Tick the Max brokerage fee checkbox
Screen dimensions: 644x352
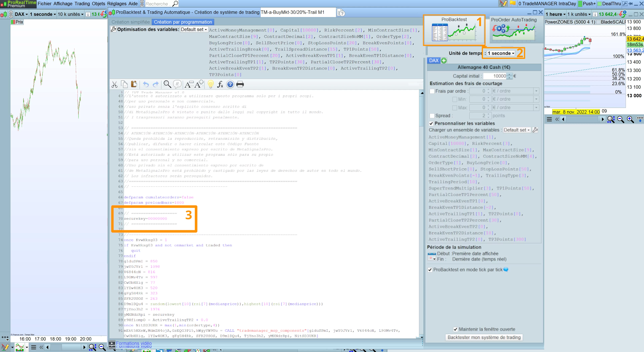pos(455,108)
